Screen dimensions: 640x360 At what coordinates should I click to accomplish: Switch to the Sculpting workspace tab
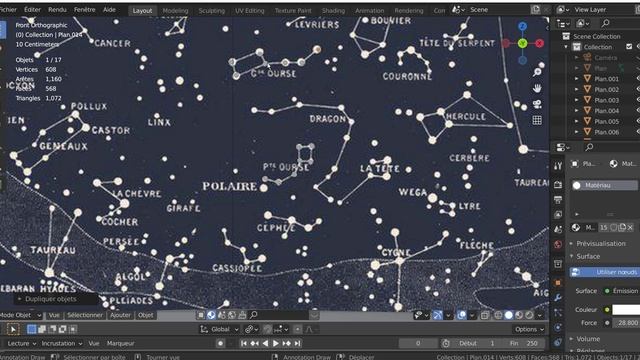(211, 11)
